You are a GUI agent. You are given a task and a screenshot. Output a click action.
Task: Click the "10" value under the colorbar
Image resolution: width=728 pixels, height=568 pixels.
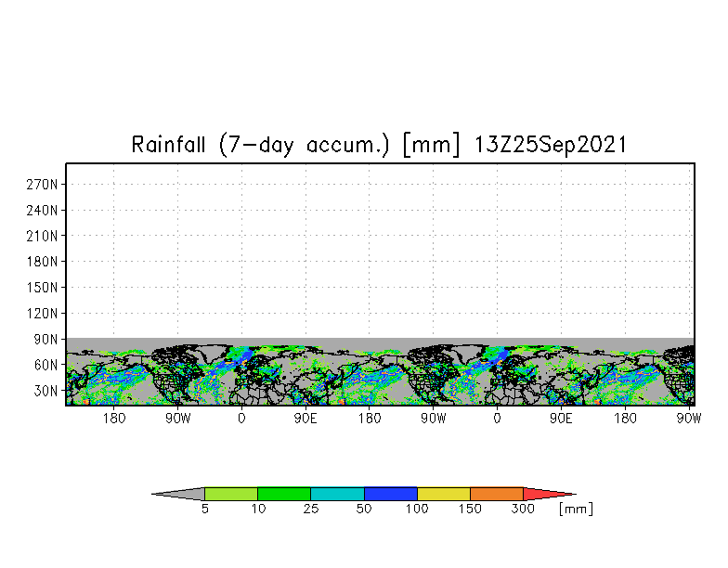(258, 509)
